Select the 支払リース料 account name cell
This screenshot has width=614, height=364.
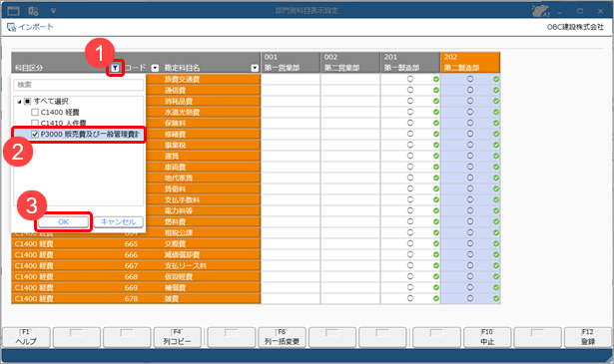click(x=211, y=265)
